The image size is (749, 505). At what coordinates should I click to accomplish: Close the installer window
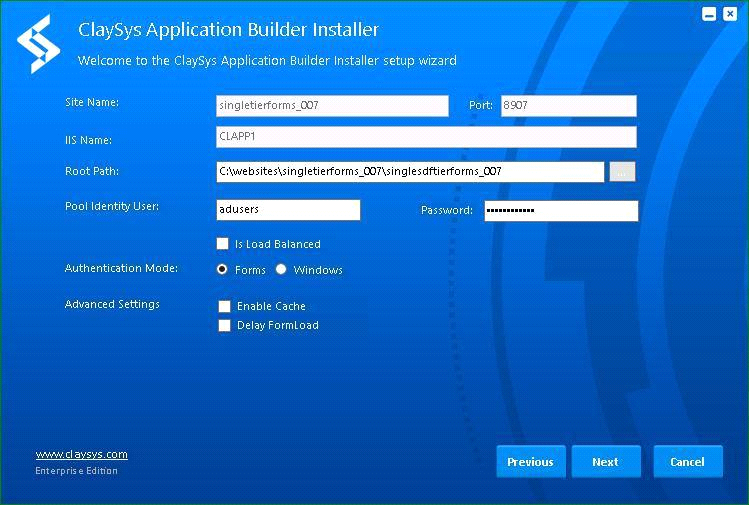[x=730, y=14]
